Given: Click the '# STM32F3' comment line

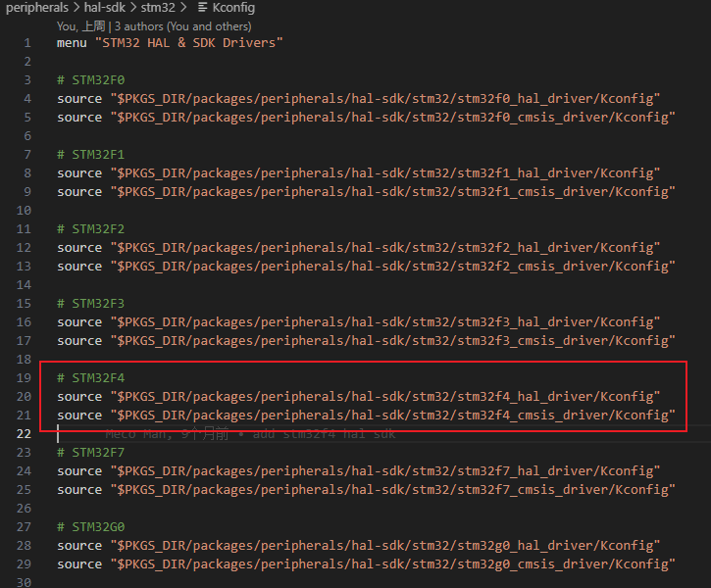Looking at the screenshot, I should point(90,304).
